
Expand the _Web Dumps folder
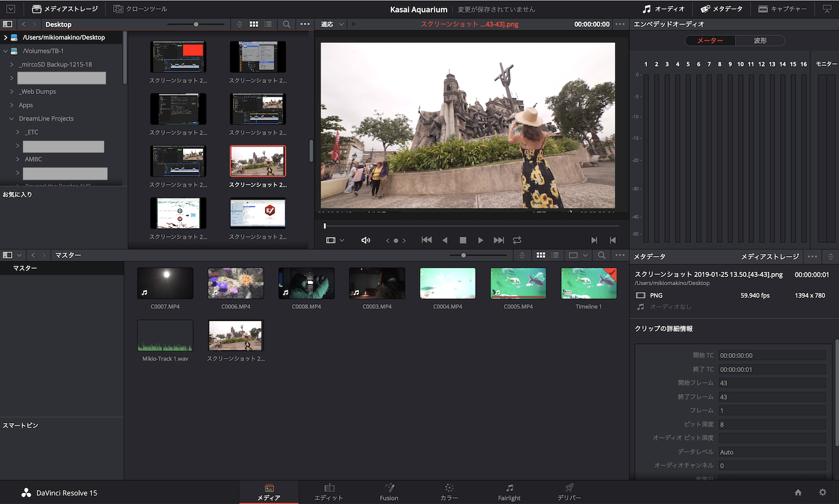(12, 91)
